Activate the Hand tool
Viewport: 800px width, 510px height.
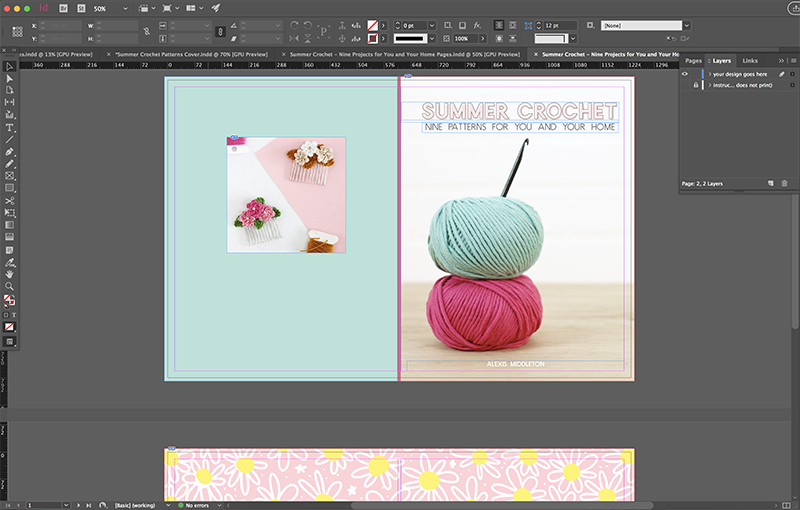(x=9, y=274)
